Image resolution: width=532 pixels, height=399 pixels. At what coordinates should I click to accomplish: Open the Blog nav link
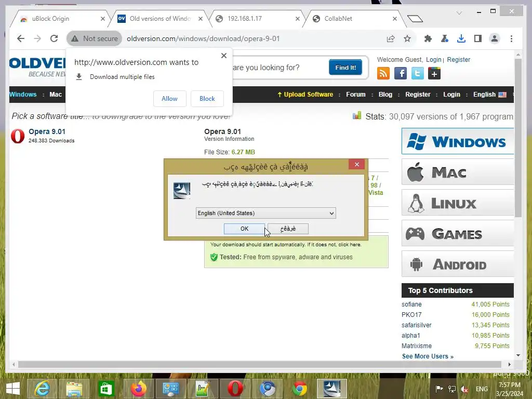(x=385, y=95)
